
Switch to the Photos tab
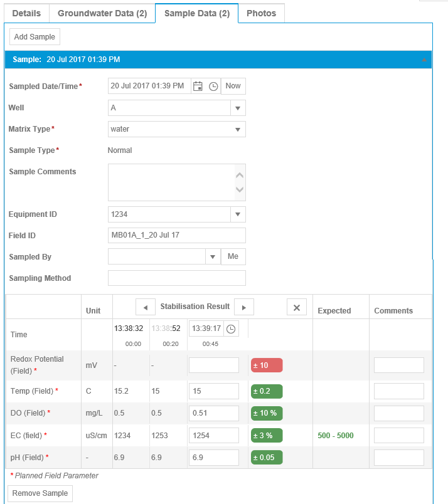261,13
